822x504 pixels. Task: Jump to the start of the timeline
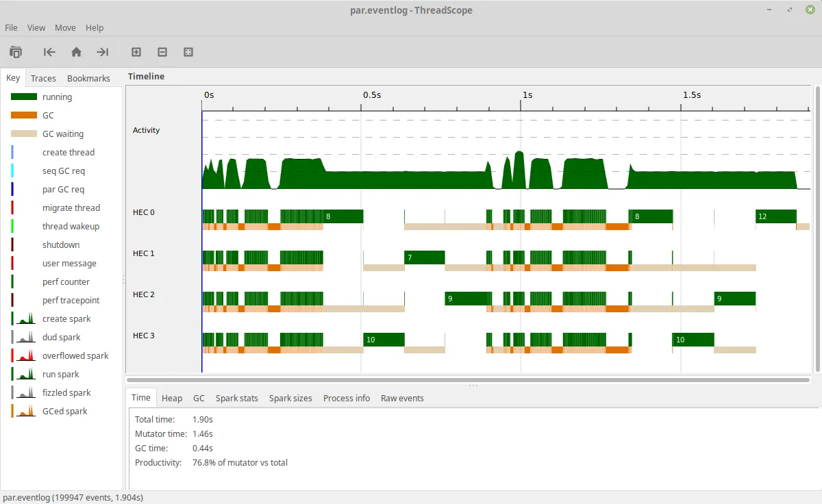tap(49, 52)
